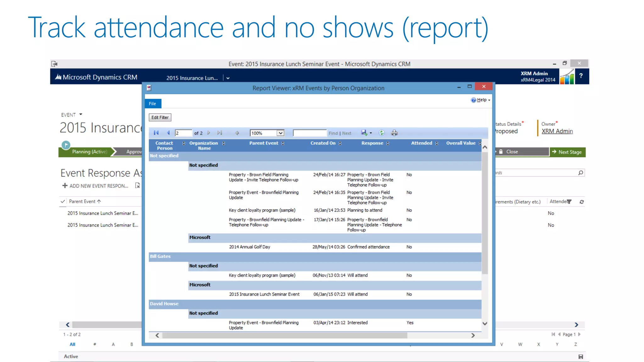Click the report find text field
Image resolution: width=644 pixels, height=362 pixels.
(310, 133)
